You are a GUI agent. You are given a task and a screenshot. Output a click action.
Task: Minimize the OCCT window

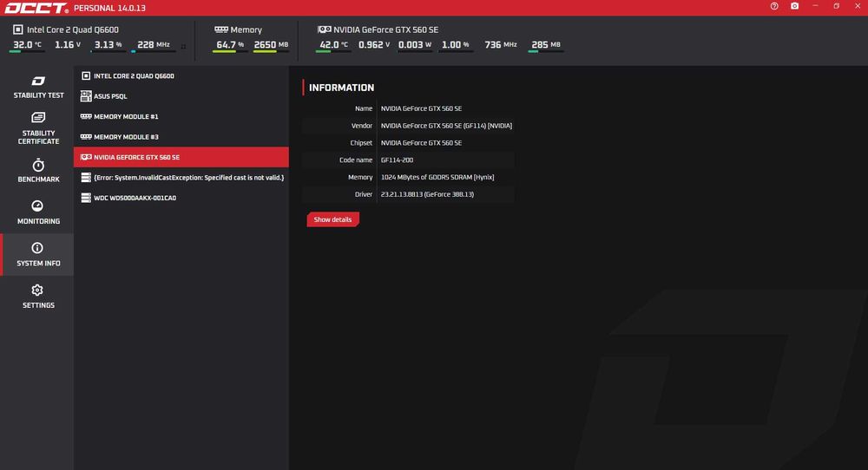(815, 6)
